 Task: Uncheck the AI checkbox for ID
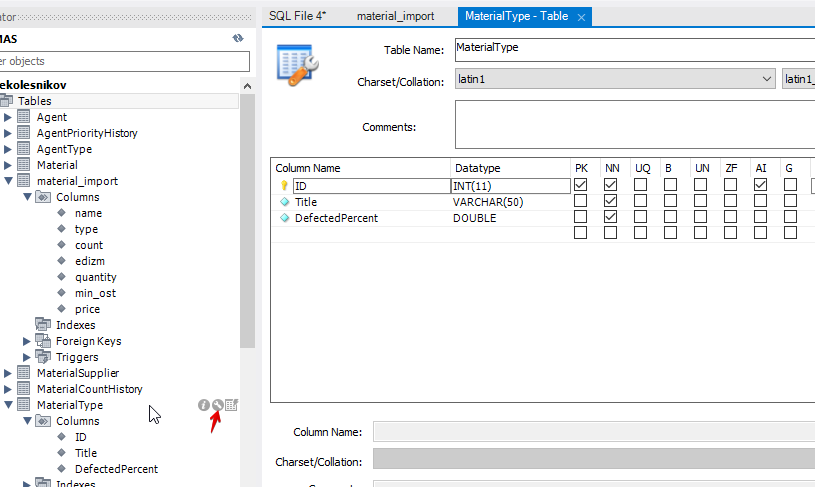pos(760,185)
